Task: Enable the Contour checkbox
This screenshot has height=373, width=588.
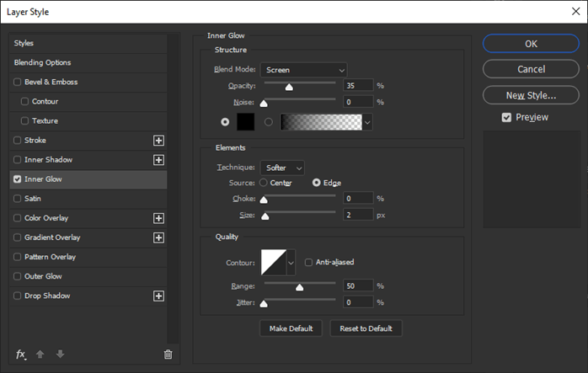Action: pos(24,101)
